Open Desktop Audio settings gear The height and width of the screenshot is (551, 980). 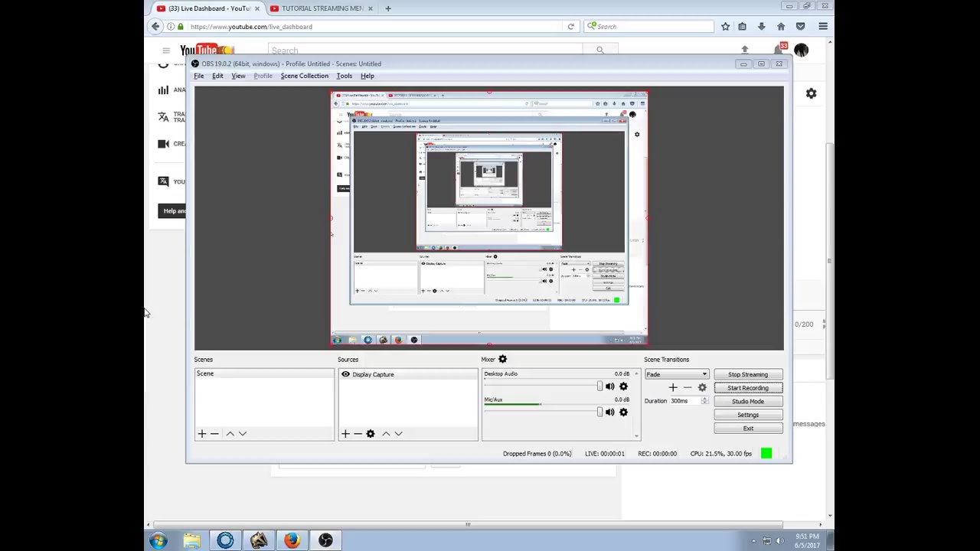click(623, 386)
